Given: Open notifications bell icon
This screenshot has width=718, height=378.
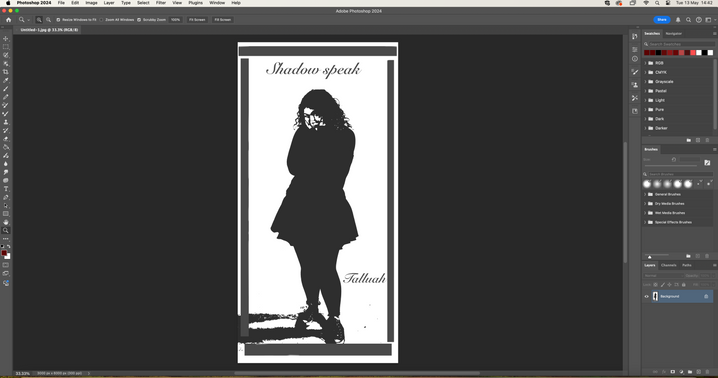Looking at the screenshot, I should tap(678, 20).
